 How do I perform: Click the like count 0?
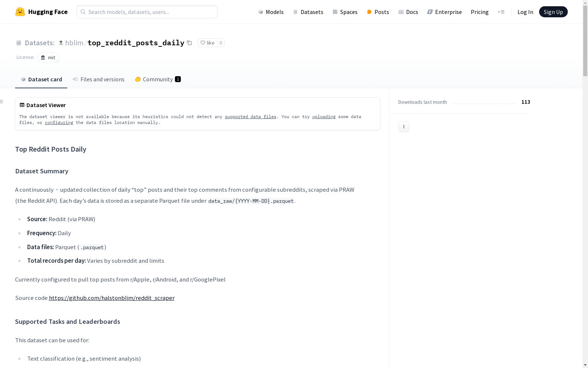coord(220,43)
